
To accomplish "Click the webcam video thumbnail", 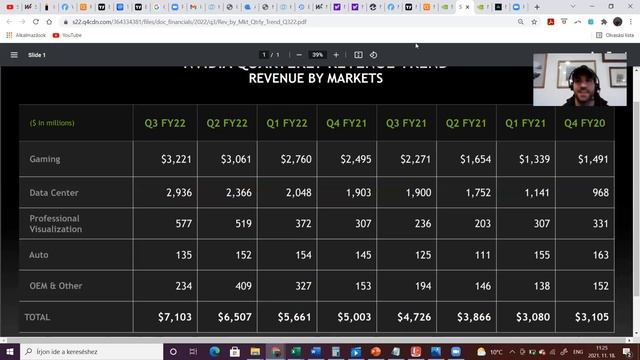I will pos(580,79).
